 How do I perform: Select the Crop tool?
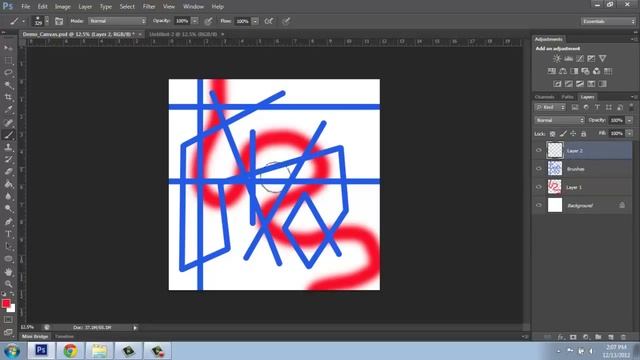8,97
